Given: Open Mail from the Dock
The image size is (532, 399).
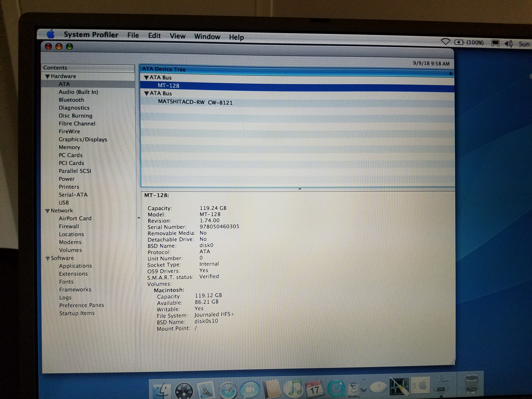Looking at the screenshot, I should click(x=206, y=390).
